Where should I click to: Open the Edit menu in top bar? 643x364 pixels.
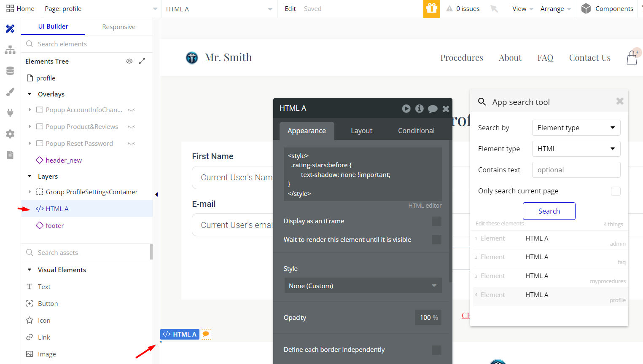pyautogui.click(x=290, y=9)
